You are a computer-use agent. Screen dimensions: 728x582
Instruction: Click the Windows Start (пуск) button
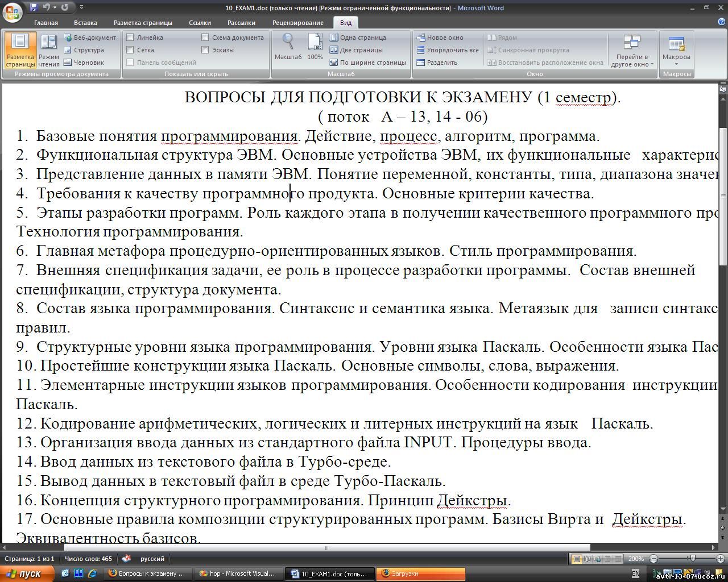click(27, 573)
